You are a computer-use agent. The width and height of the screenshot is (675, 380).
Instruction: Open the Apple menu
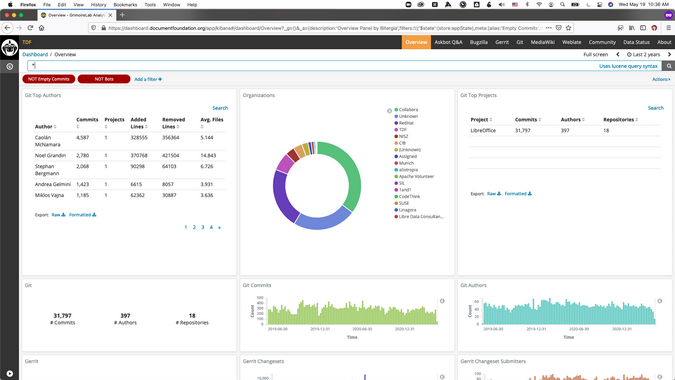10,4
